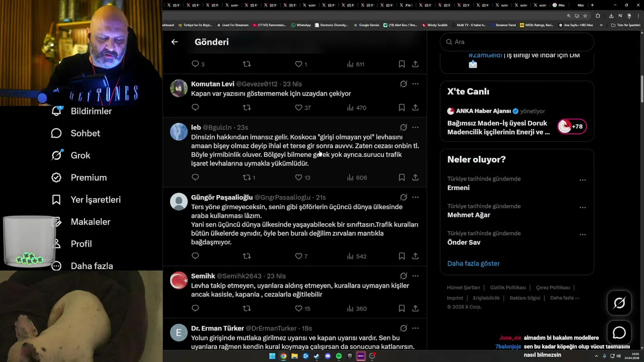Repost Komutan Levi's post
This screenshot has height=362, width=644.
tap(247, 107)
